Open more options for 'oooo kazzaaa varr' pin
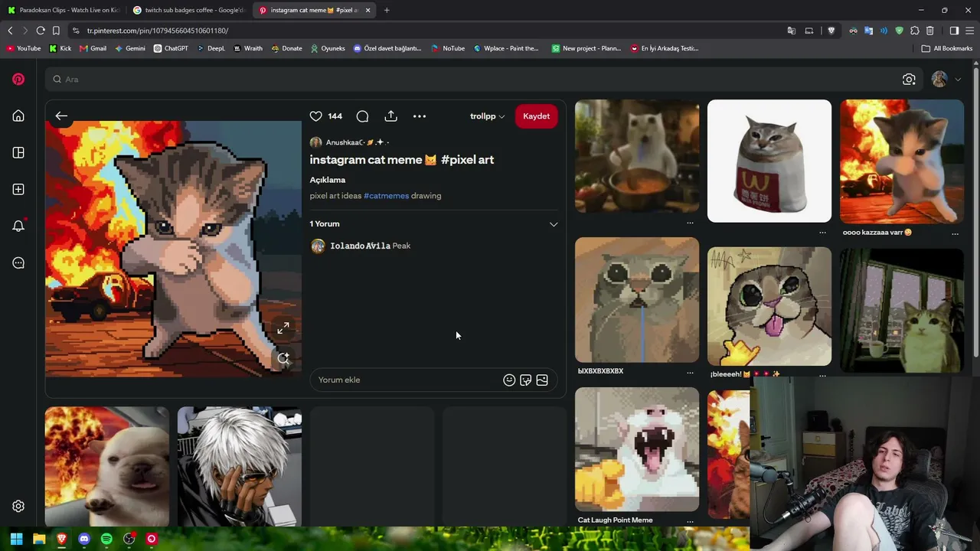 [955, 233]
